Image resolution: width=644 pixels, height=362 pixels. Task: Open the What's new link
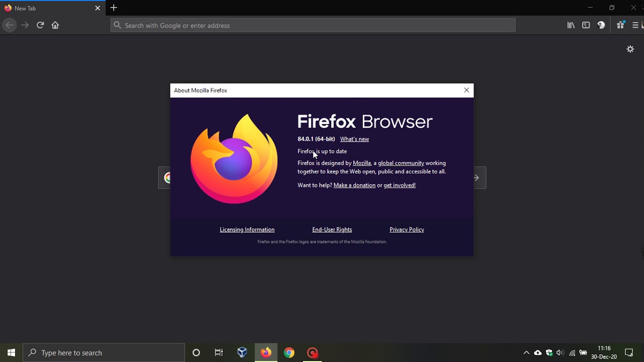click(354, 139)
